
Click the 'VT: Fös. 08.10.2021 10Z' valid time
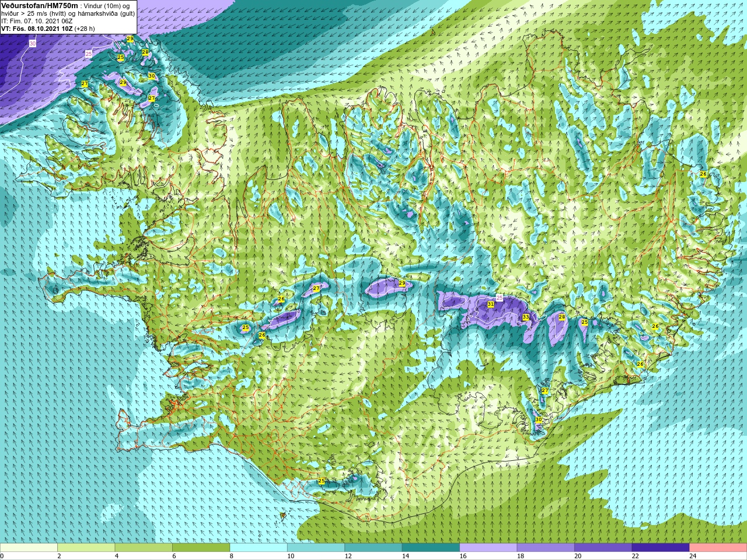(x=37, y=29)
